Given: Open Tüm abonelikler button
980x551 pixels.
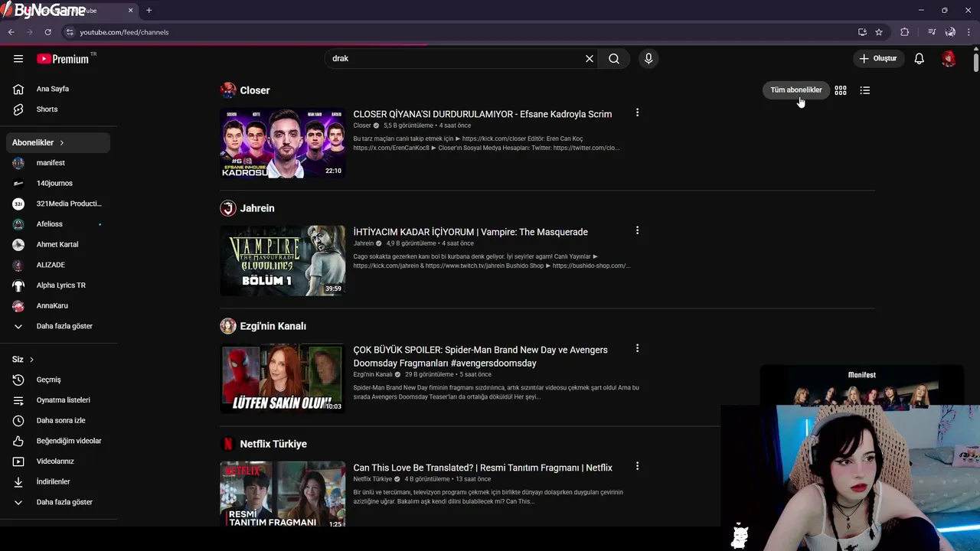Looking at the screenshot, I should coord(796,90).
